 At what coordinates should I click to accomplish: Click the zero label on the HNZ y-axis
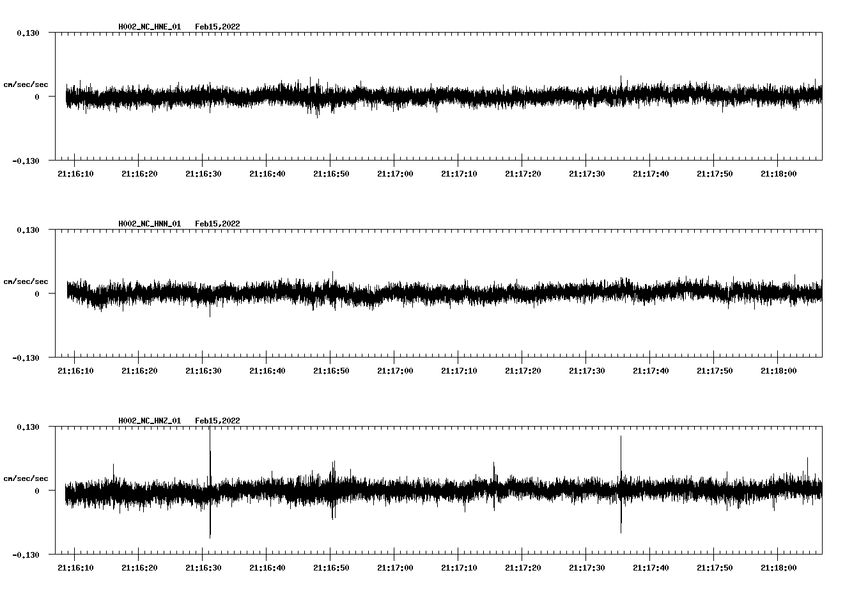tap(37, 491)
